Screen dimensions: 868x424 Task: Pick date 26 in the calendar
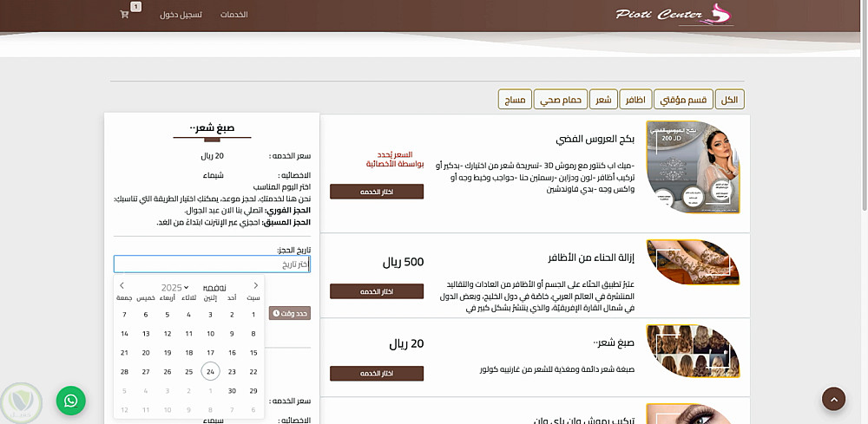point(168,372)
